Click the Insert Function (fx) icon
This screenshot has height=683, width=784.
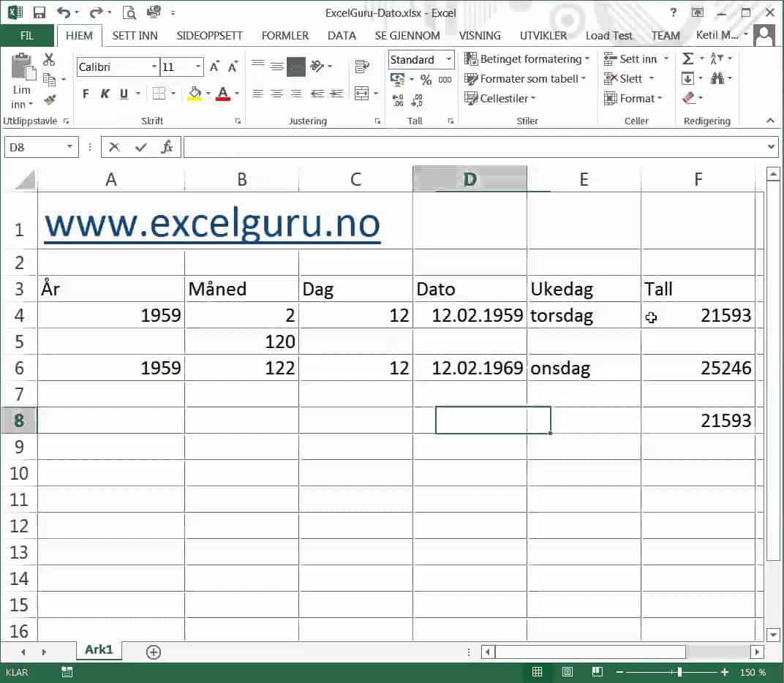pos(166,147)
